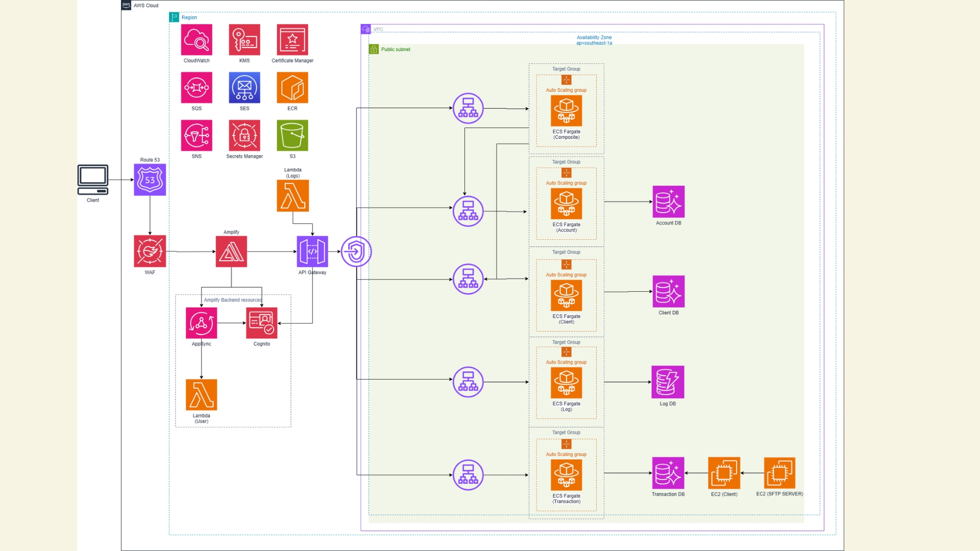Select the Lambda (Logs) icon

[293, 196]
